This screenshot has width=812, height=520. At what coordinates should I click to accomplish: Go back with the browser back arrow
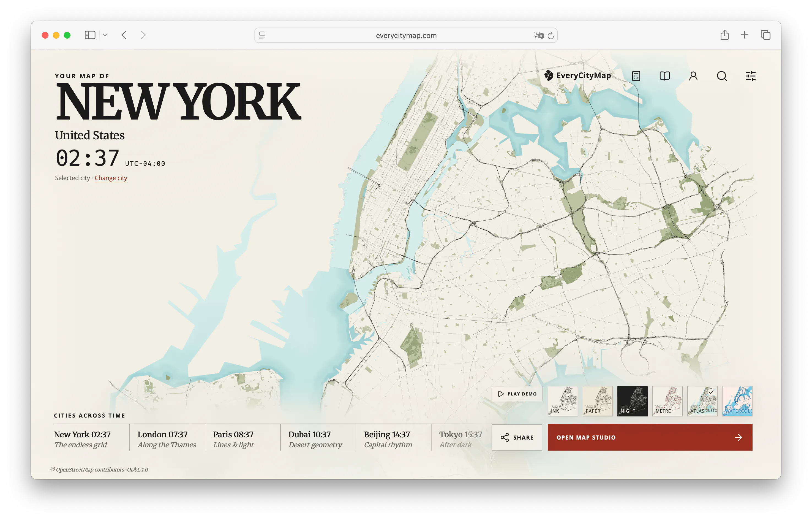pyautogui.click(x=124, y=35)
